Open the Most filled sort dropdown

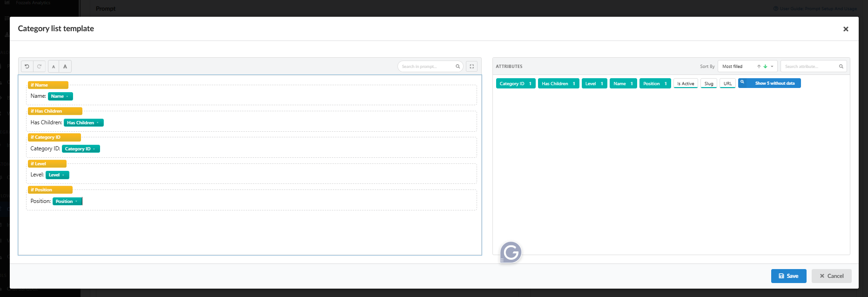coord(747,67)
